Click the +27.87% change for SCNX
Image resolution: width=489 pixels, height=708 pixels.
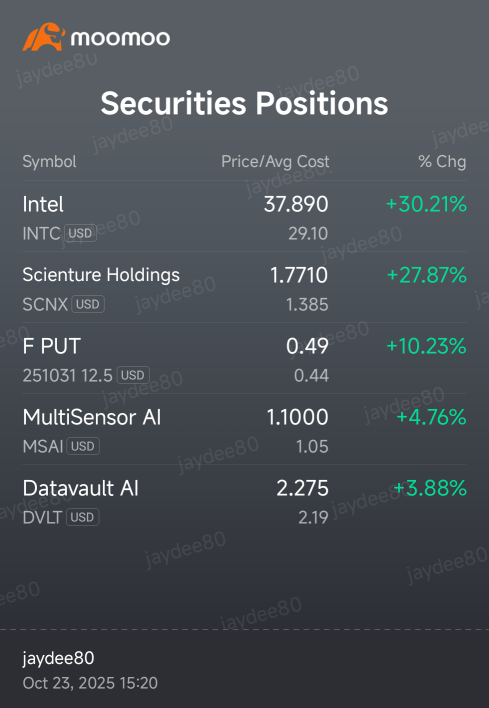(427, 275)
